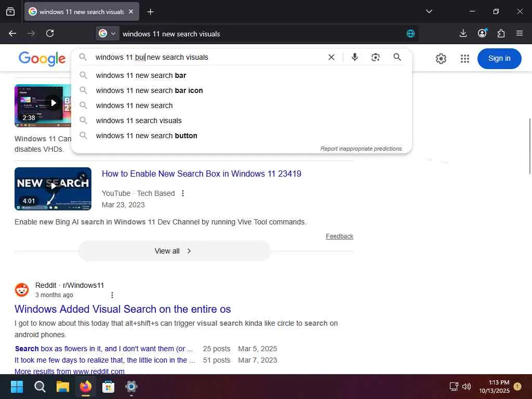Open Google quick settings gear
The image size is (532, 399).
[441, 59]
